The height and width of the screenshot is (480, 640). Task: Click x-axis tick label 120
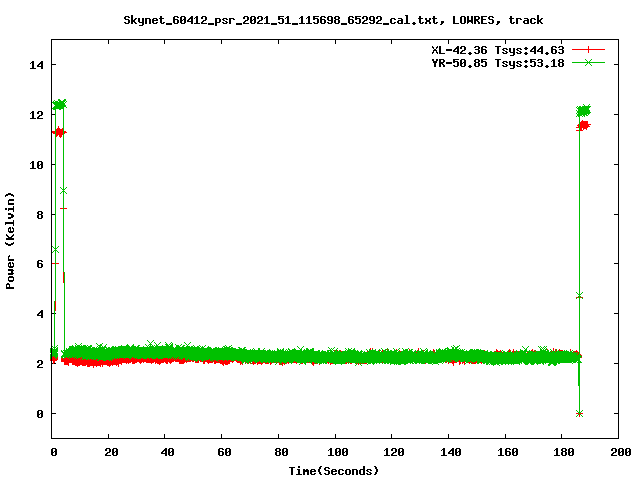(394, 452)
